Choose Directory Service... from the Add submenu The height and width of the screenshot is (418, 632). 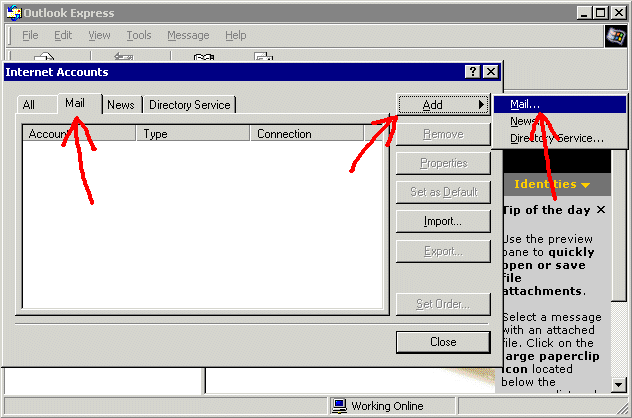pyautogui.click(x=560, y=138)
